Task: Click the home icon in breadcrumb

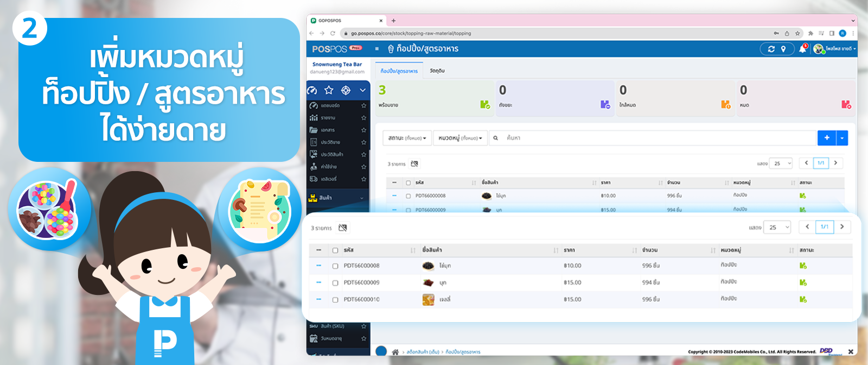Action: pyautogui.click(x=395, y=351)
